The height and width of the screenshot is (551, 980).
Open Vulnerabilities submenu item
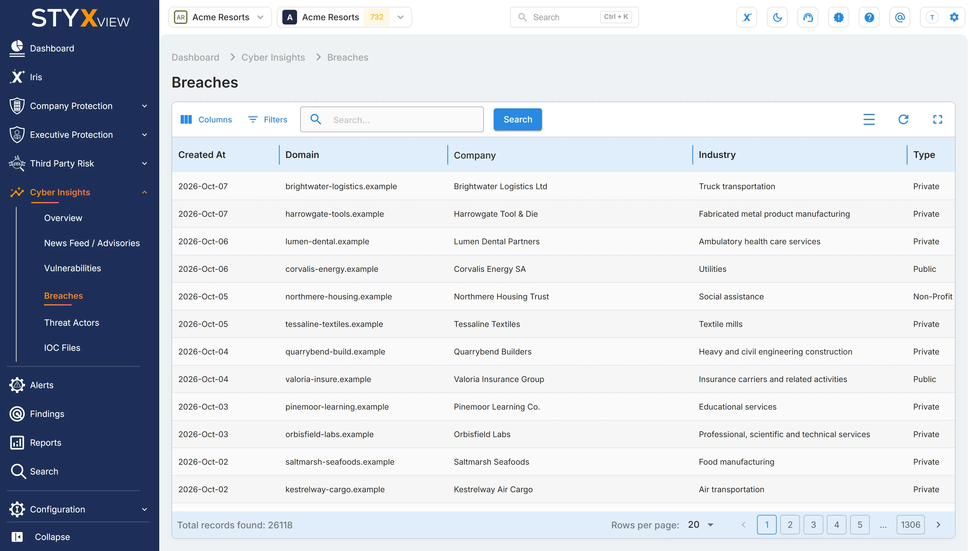[x=72, y=268]
